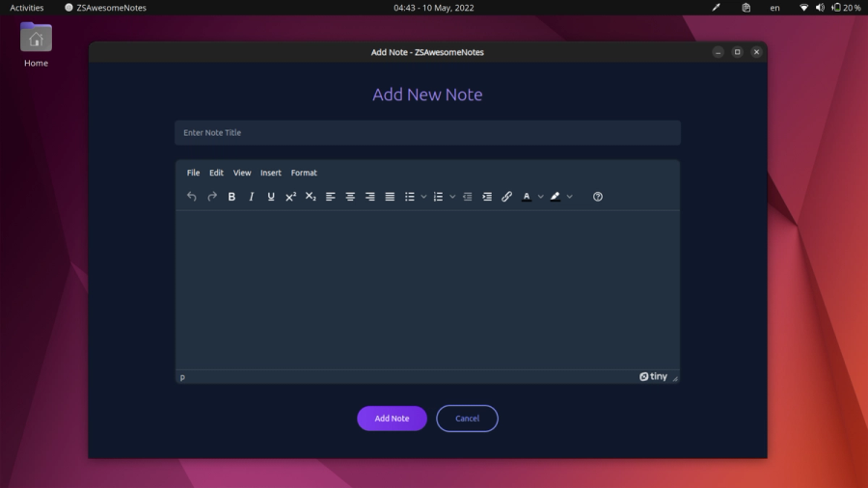This screenshot has height=488, width=868.
Task: Redo the last undone action
Action: (212, 197)
